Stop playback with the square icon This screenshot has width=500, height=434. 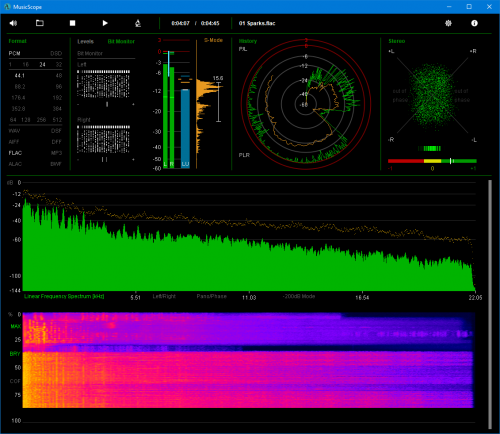[x=72, y=23]
